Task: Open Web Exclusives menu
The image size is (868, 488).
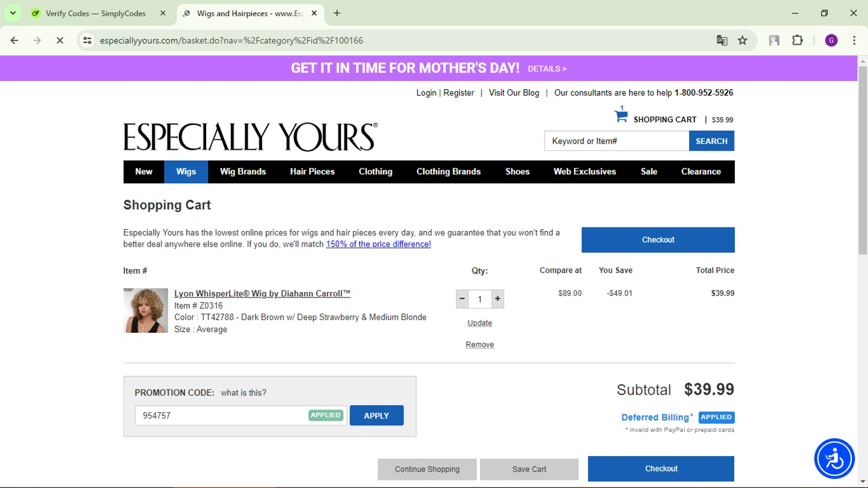Action: tap(584, 172)
